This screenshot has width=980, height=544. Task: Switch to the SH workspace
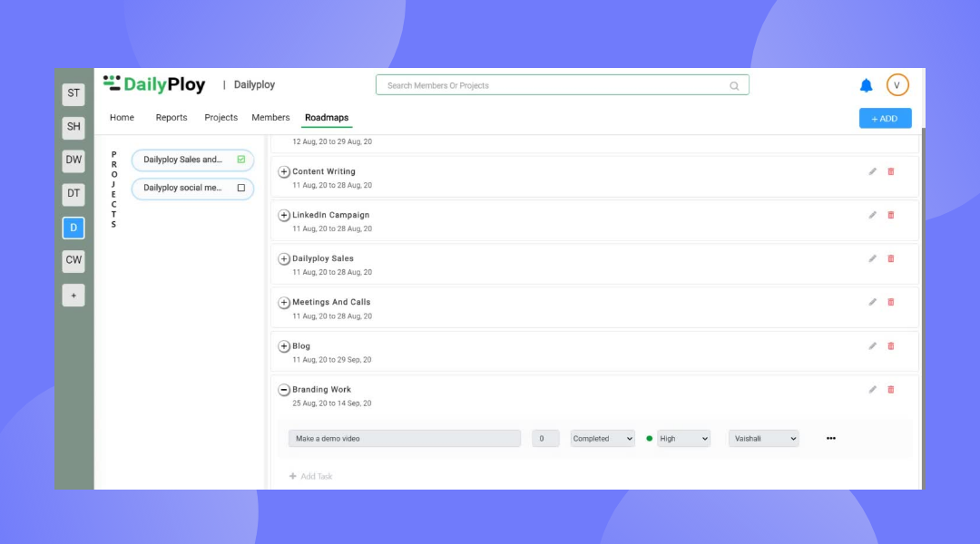tap(73, 127)
